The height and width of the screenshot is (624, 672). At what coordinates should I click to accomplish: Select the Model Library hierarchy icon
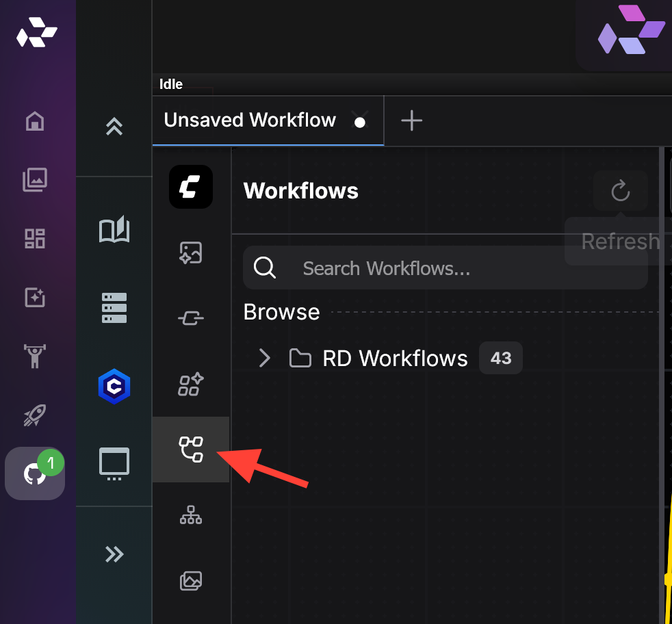190,515
